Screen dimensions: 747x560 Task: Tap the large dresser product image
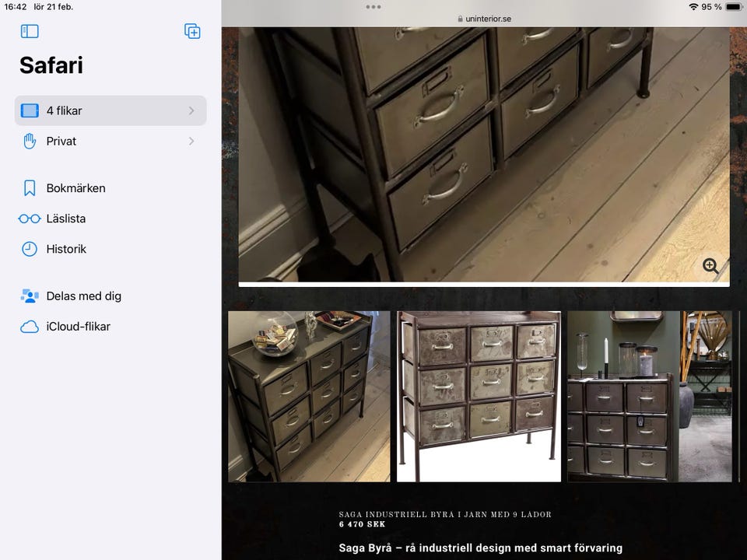tap(484, 154)
